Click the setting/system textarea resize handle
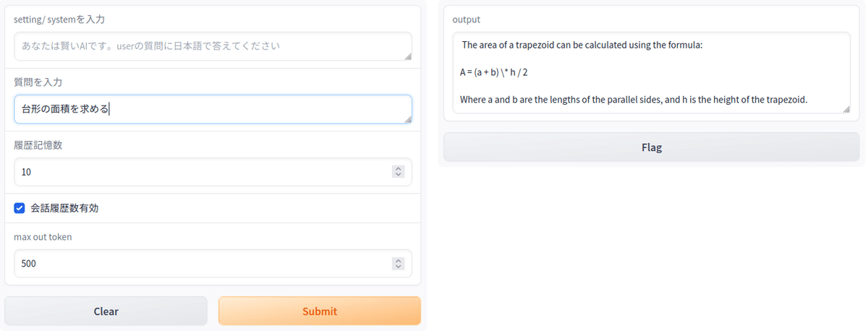 408,56
